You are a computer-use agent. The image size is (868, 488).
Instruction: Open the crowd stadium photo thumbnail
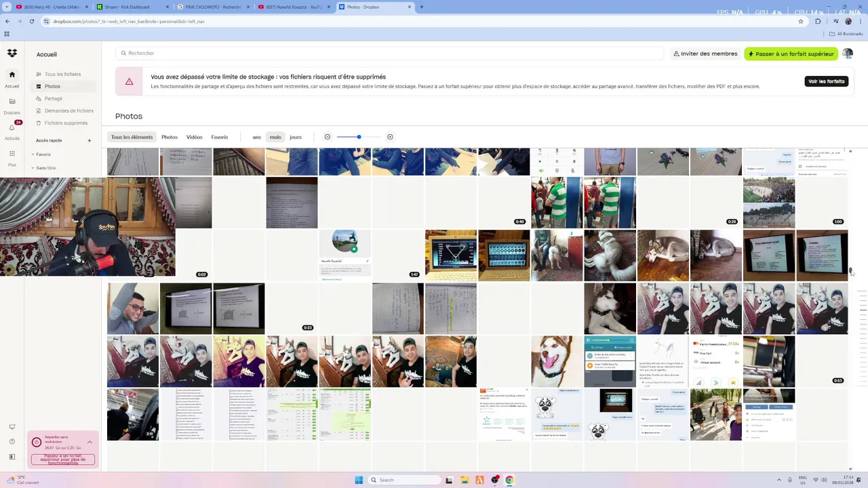(x=769, y=203)
